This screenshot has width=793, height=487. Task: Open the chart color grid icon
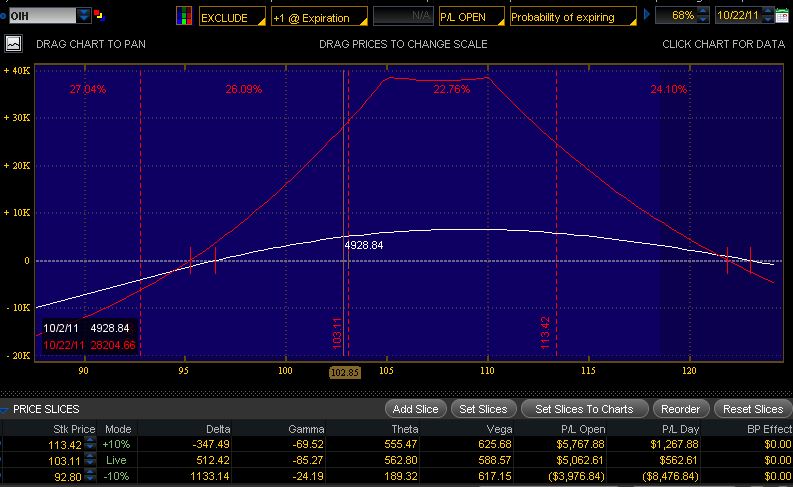coord(184,16)
